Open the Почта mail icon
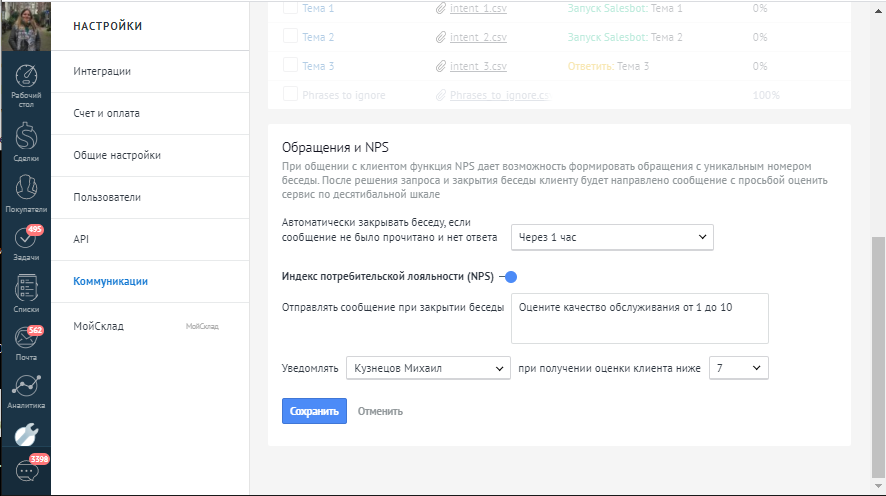 [x=25, y=342]
